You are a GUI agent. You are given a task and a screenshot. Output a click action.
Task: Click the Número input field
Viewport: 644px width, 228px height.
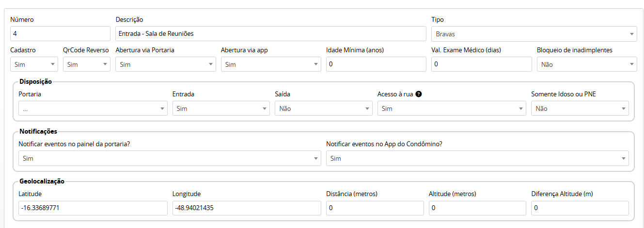click(x=60, y=34)
